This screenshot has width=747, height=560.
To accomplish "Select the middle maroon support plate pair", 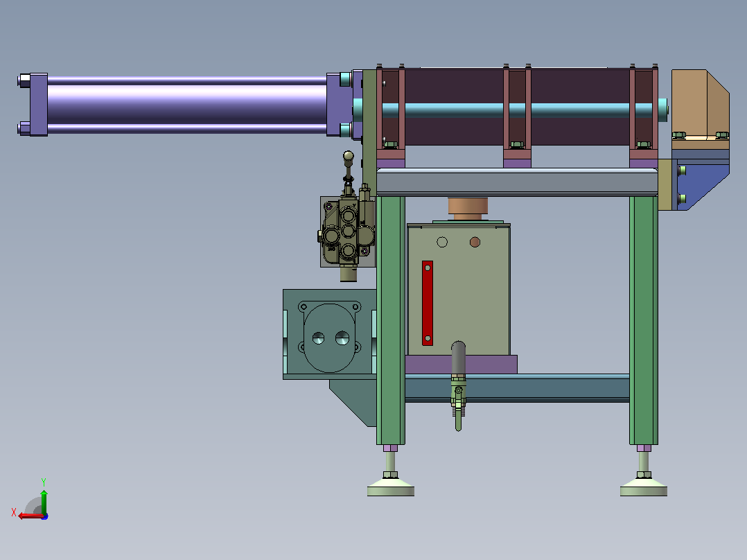I will [517, 114].
